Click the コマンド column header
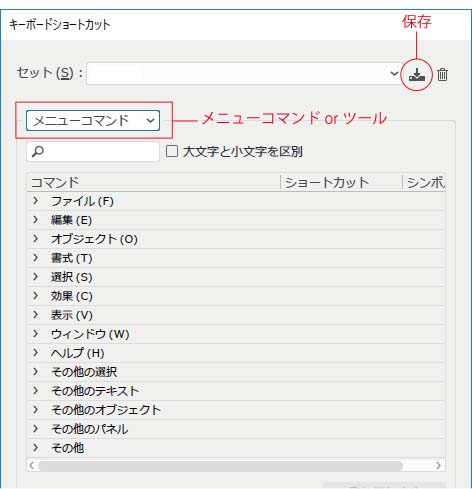This screenshot has width=472, height=489. [x=153, y=182]
